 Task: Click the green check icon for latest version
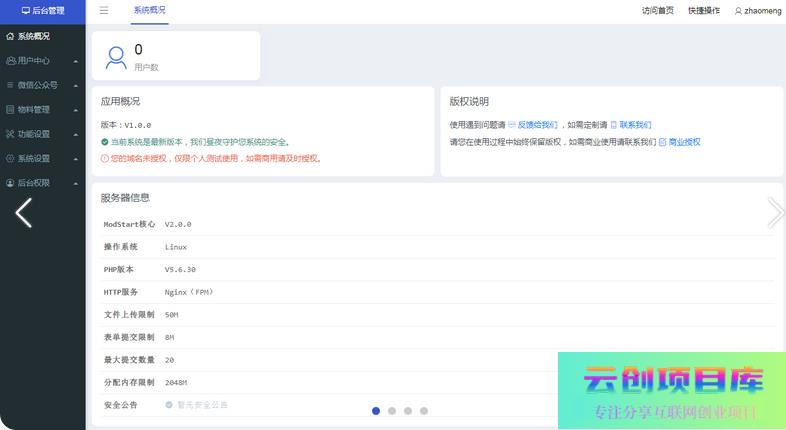[105, 142]
